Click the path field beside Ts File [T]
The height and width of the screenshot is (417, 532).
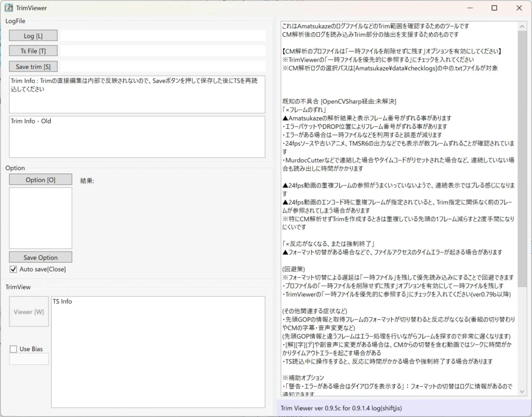[163, 51]
